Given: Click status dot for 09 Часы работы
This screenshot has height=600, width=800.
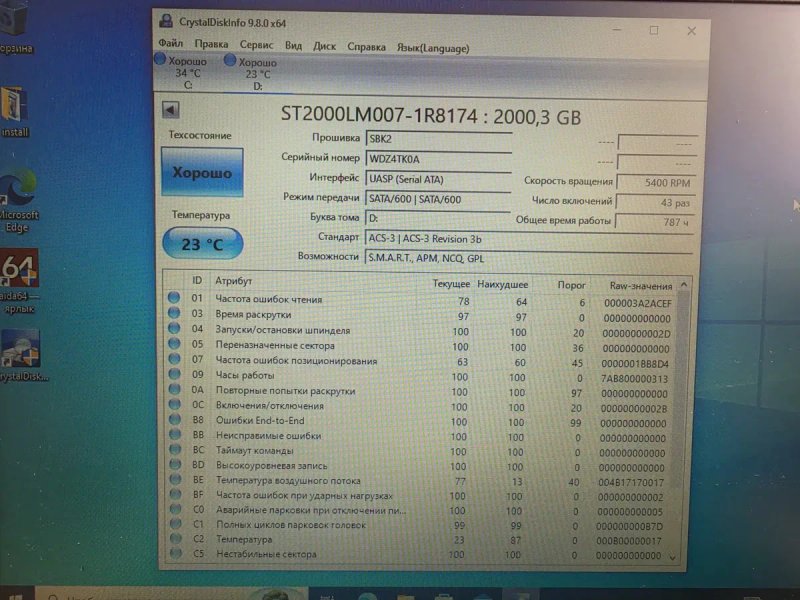Looking at the screenshot, I should coord(174,373).
